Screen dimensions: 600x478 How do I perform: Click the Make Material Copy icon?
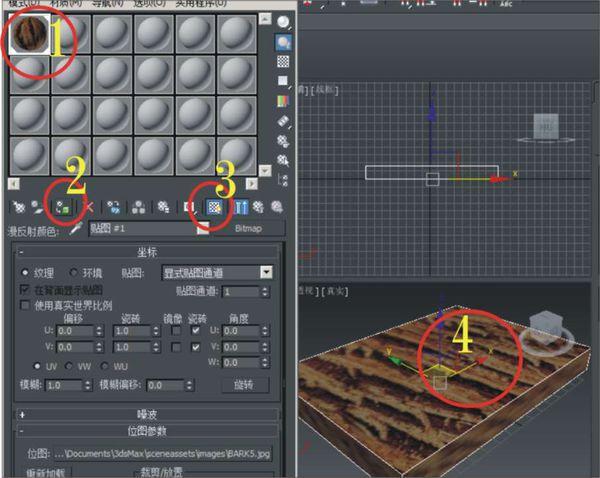pyautogui.click(x=114, y=207)
